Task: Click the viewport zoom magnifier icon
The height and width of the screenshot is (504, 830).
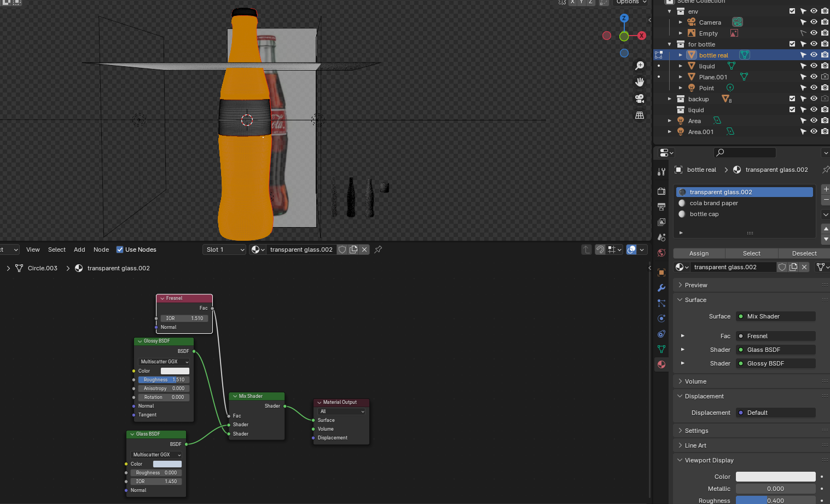Action: pos(640,66)
